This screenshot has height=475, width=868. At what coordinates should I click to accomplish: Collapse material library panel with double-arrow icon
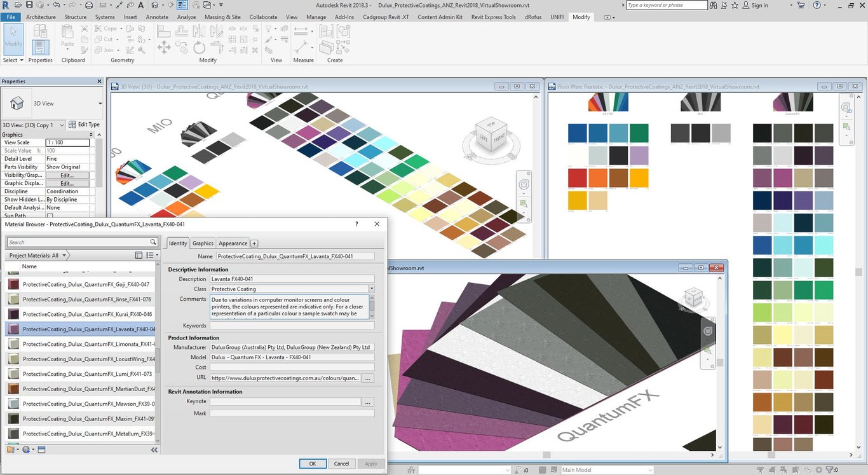154,450
